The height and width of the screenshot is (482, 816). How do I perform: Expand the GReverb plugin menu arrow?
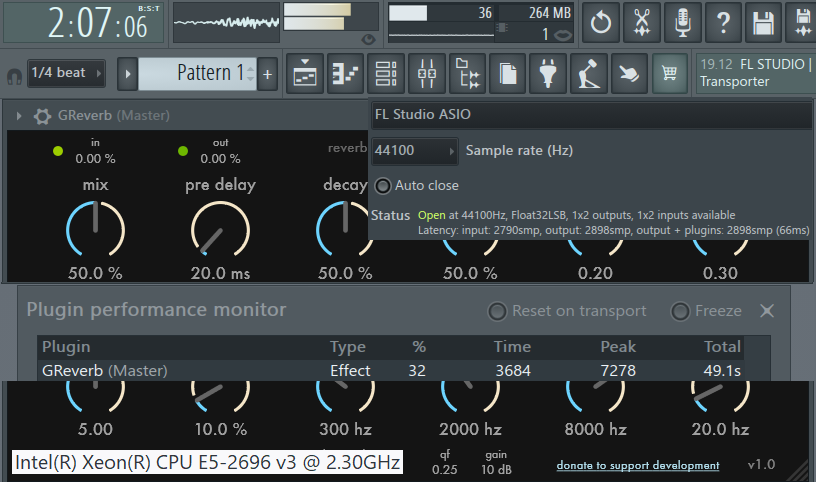tap(19, 116)
